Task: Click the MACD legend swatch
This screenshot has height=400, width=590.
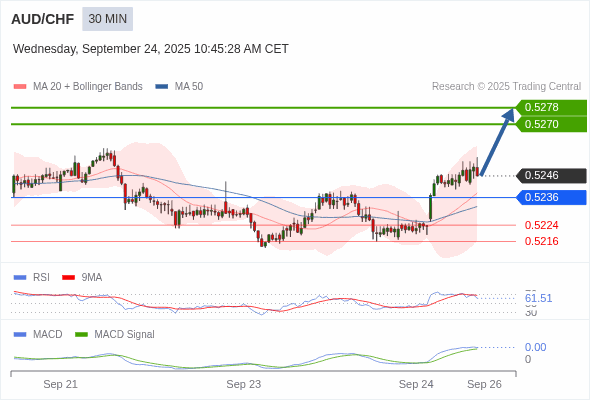Action: point(20,335)
